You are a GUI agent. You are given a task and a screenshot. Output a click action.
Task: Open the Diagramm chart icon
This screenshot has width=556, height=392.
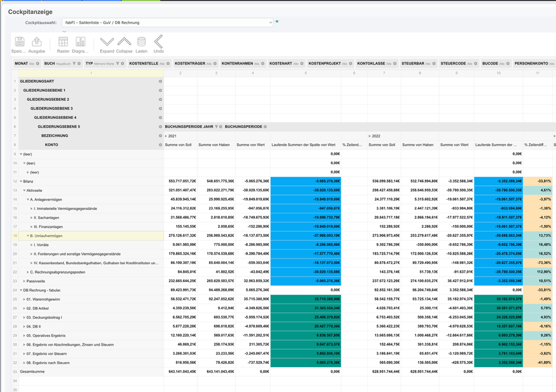pyautogui.click(x=80, y=41)
